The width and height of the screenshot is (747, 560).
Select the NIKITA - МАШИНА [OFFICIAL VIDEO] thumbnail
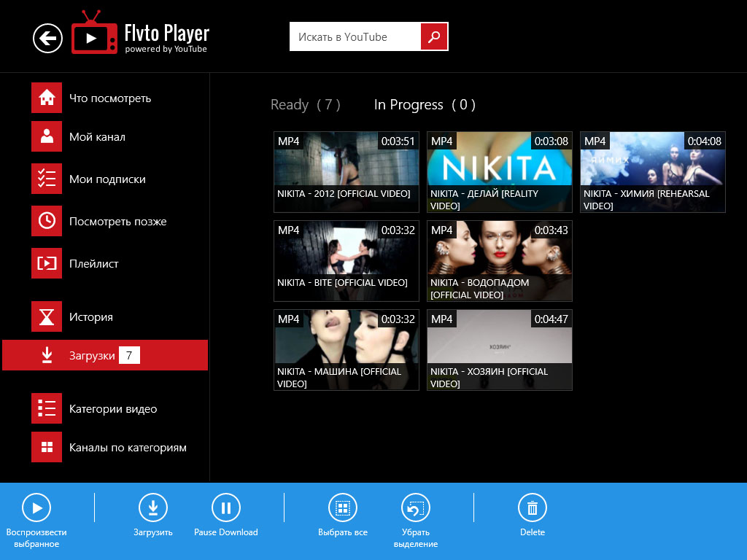347,349
